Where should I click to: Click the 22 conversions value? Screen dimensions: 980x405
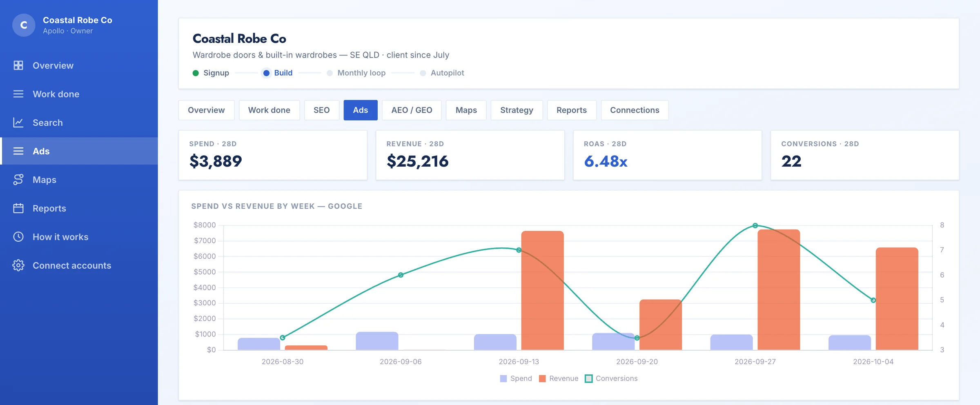coord(791,161)
